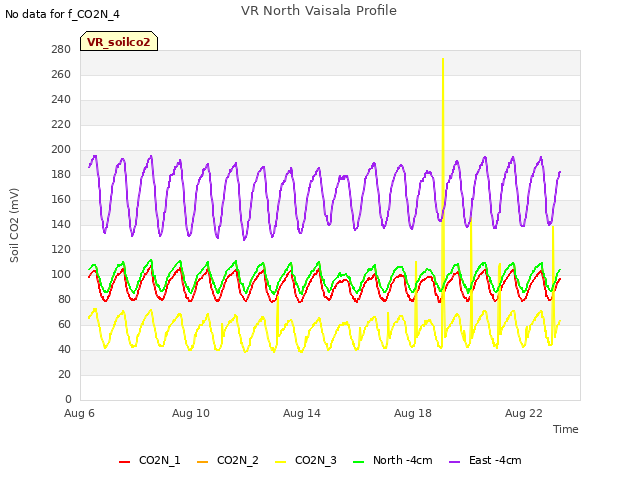Click the Time axis title
This screenshot has width=640, height=480.
click(565, 429)
